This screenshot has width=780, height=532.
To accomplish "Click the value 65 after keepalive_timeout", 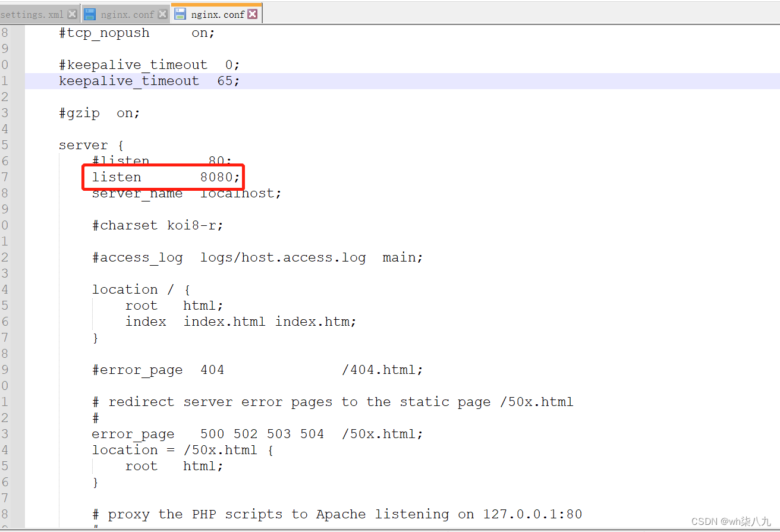I will coord(225,81).
